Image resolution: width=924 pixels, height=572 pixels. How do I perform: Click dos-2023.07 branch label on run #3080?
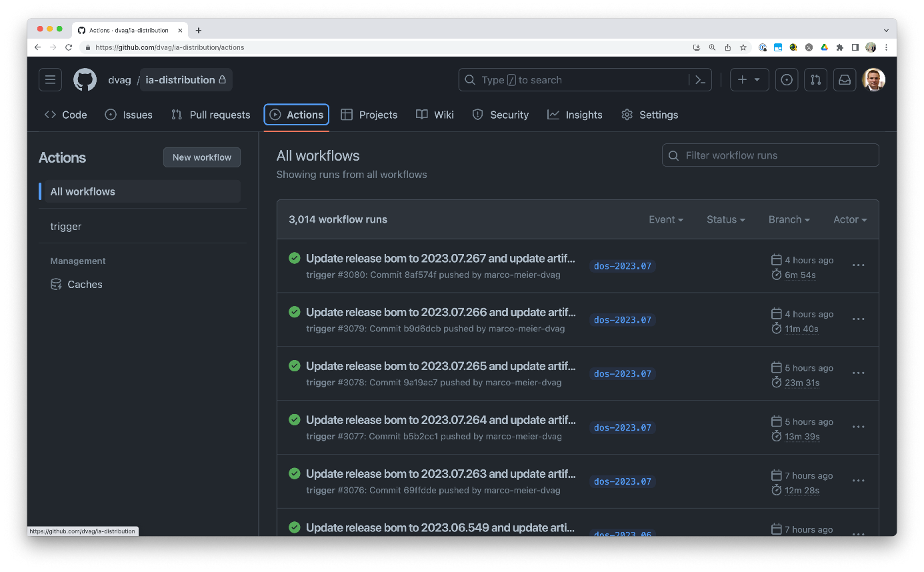tap(623, 266)
